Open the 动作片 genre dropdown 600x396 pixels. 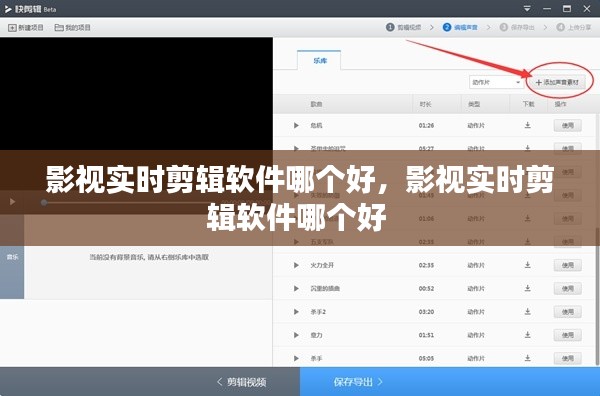point(496,82)
